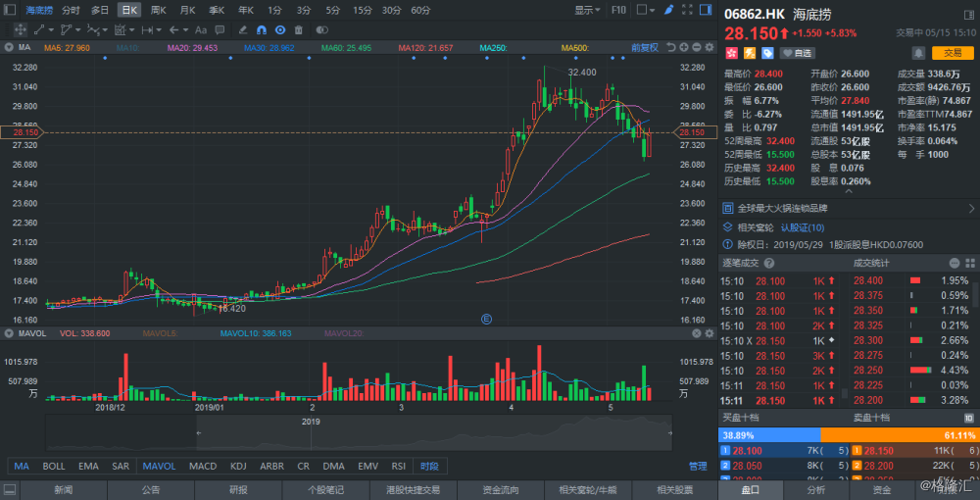Toggle the drawing toolbar lock switch
Viewport: 980px width, 500px height.
click(321, 29)
